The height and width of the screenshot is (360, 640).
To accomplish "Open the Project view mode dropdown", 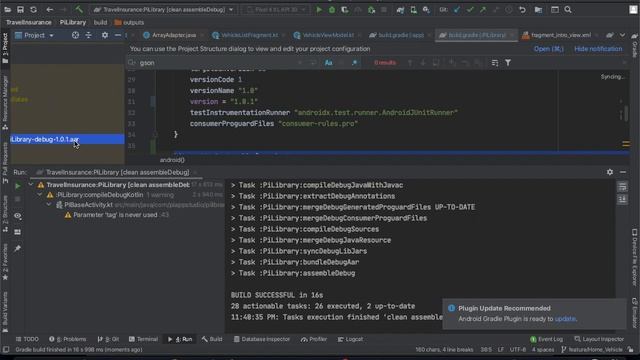I will pyautogui.click(x=34, y=36).
